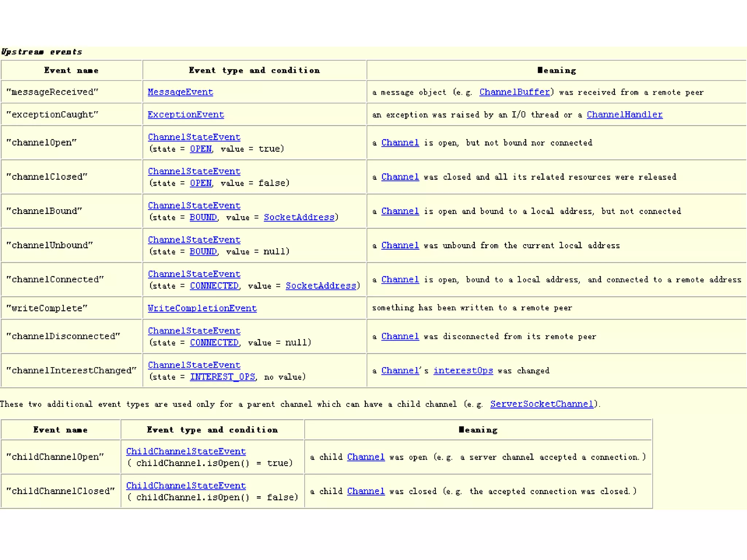Click BOUND link in channelUnbound row

coord(203,252)
